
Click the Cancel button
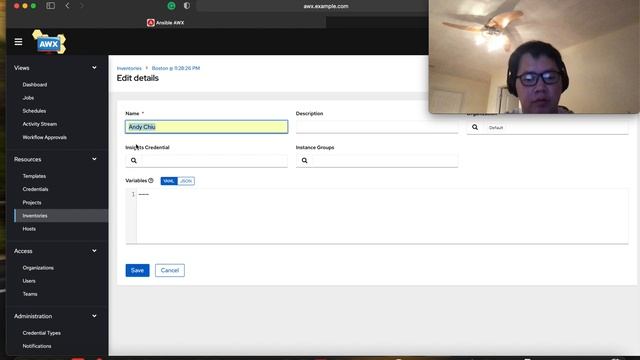(170, 270)
